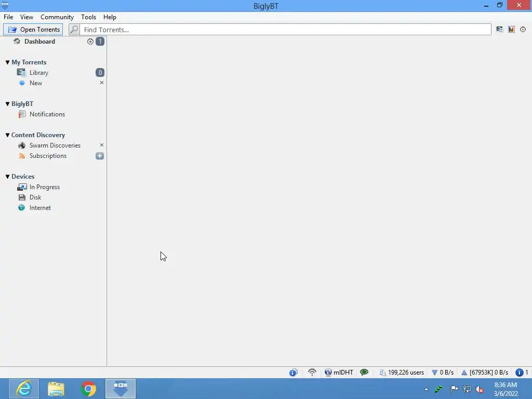Select the Disk device icon
532x399 pixels.
pyautogui.click(x=22, y=197)
